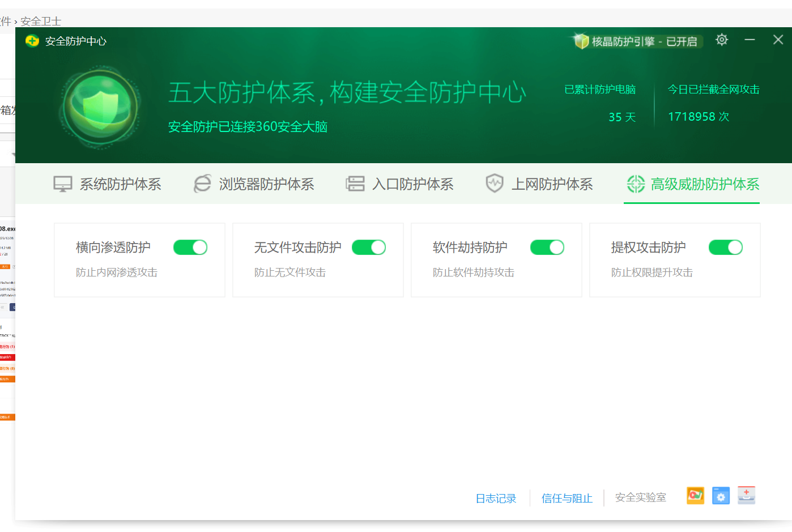Open 入口防护体系 tab
Image resolution: width=792 pixels, height=532 pixels.
400,184
